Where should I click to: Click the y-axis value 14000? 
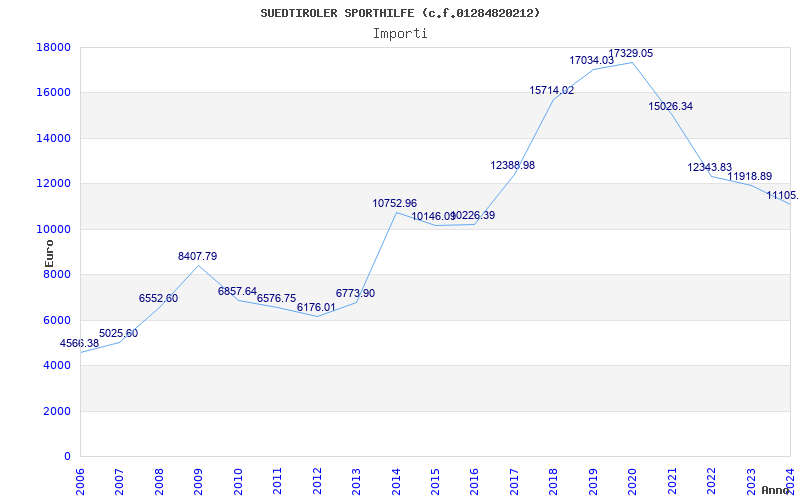coord(54,138)
